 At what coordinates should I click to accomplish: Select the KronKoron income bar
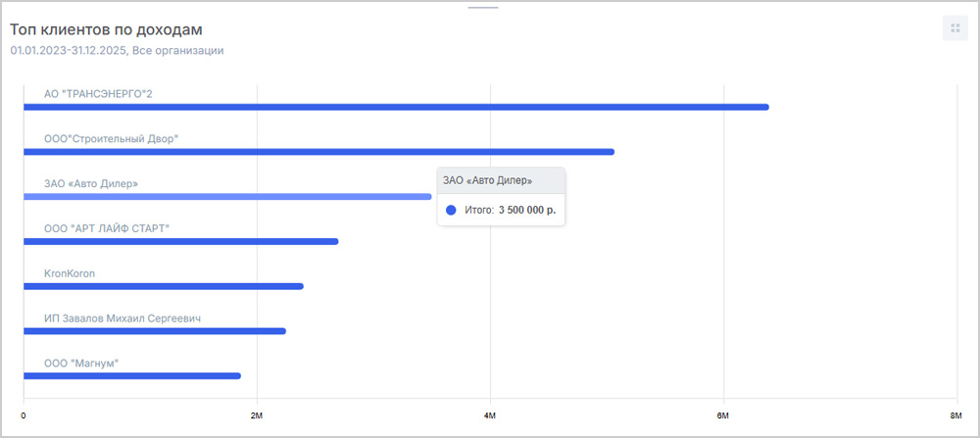(x=163, y=286)
